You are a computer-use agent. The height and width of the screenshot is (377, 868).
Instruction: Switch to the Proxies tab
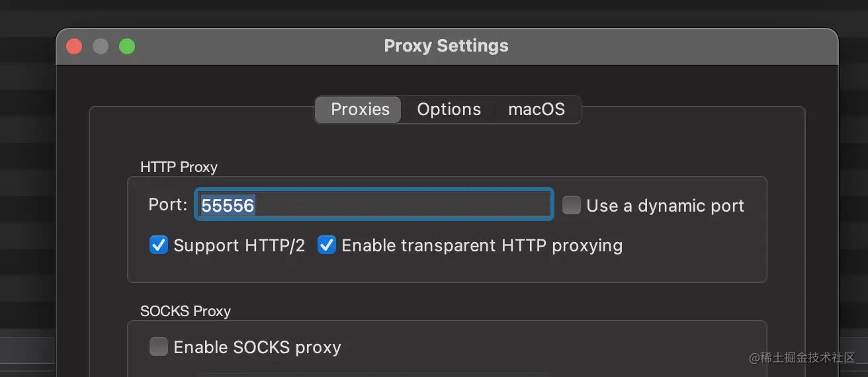pos(360,110)
